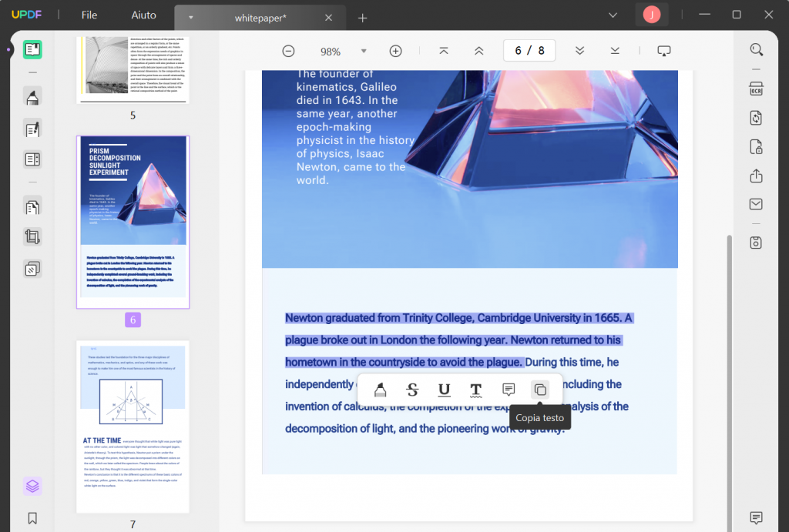Image resolution: width=789 pixels, height=532 pixels.
Task: Open the zoom level dropdown arrow
Action: pos(364,51)
